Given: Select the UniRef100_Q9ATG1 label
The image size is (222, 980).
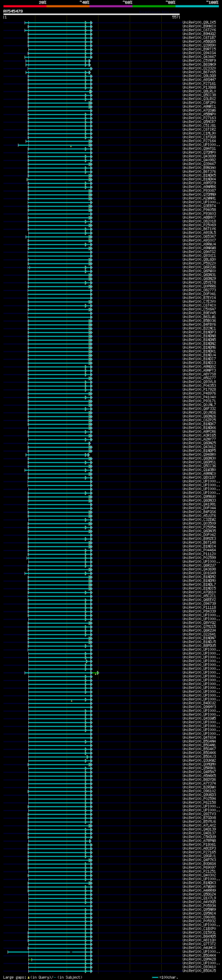Looking at the screenshot, I should (199, 149).
